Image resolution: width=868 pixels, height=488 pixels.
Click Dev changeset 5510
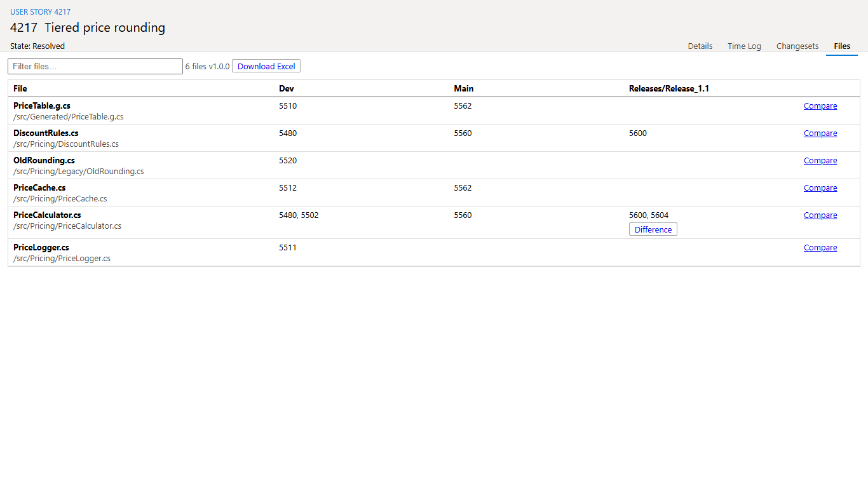(x=288, y=106)
